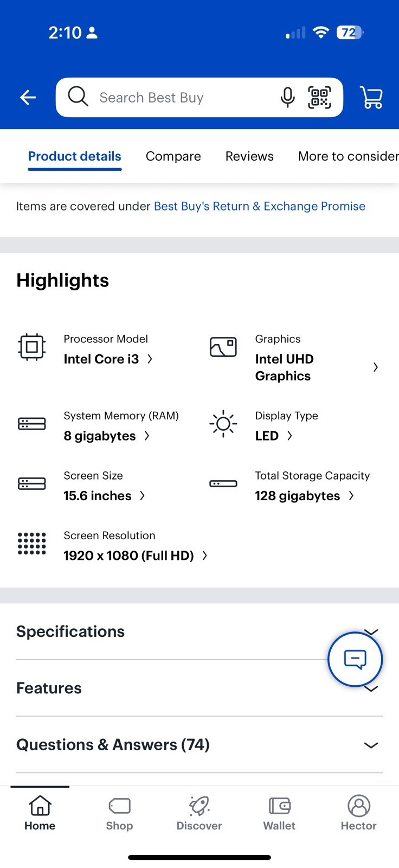Viewport: 399px width, 868px height.
Task: View 128 gigabytes storage capacity details
Action: 304,496
